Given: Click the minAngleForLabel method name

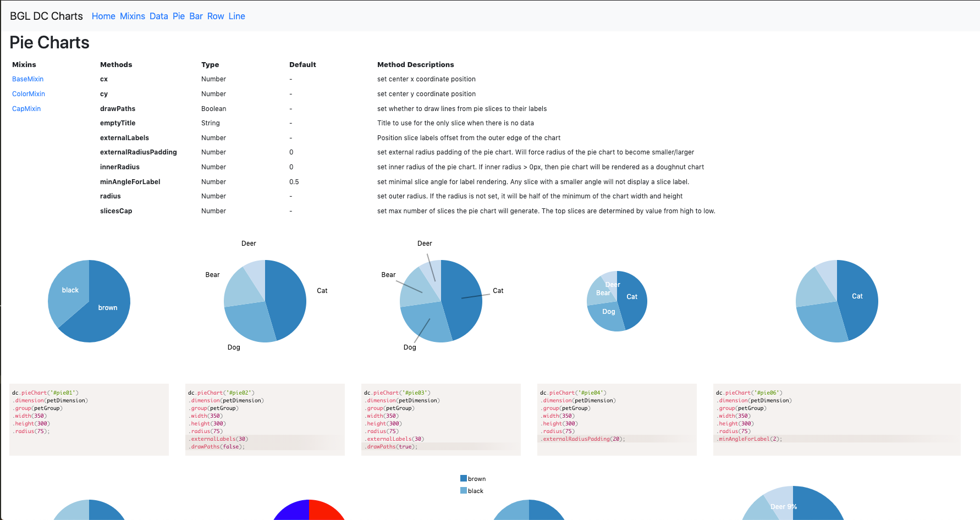Looking at the screenshot, I should [x=130, y=182].
